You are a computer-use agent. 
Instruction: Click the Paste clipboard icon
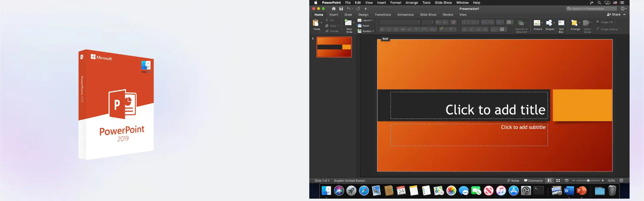pos(316,23)
